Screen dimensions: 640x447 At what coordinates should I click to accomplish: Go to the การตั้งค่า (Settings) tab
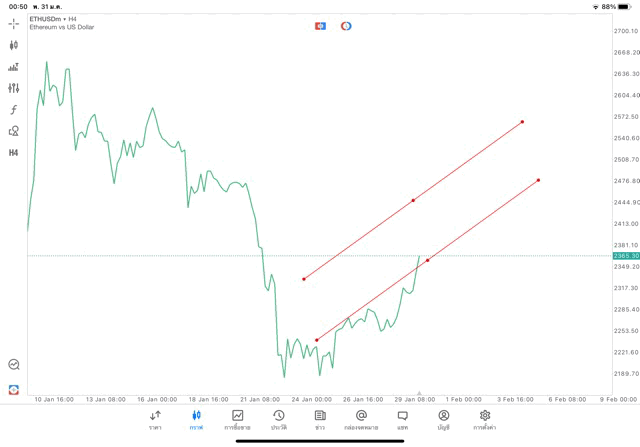coord(485,420)
